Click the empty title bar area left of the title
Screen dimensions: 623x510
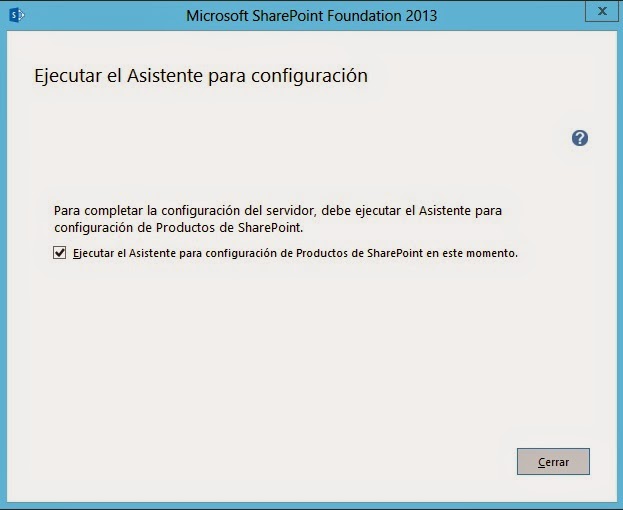100,16
